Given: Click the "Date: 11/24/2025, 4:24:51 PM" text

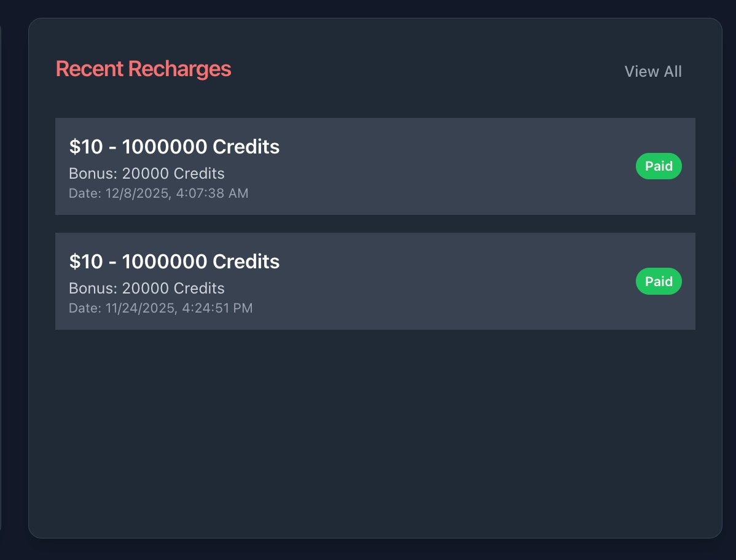Looking at the screenshot, I should (x=160, y=308).
